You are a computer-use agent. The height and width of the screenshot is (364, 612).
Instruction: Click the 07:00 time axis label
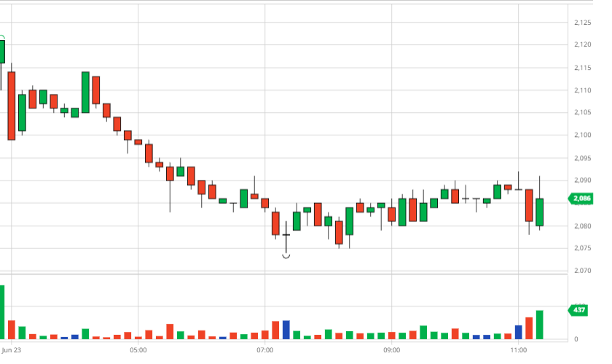pos(265,350)
